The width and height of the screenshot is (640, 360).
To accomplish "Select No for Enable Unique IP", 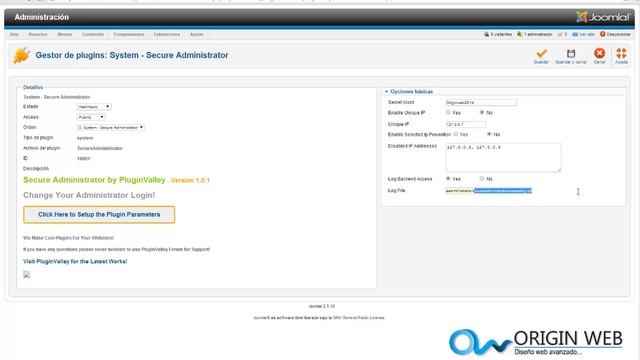I will [x=482, y=112].
